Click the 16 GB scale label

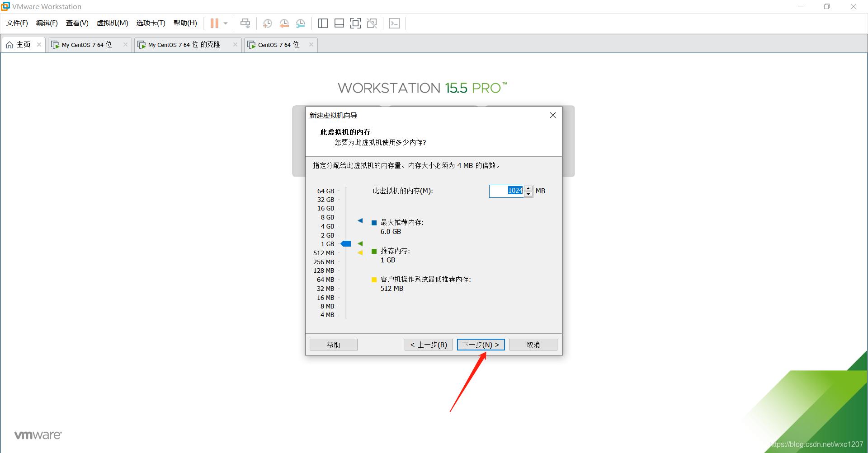[x=325, y=208]
